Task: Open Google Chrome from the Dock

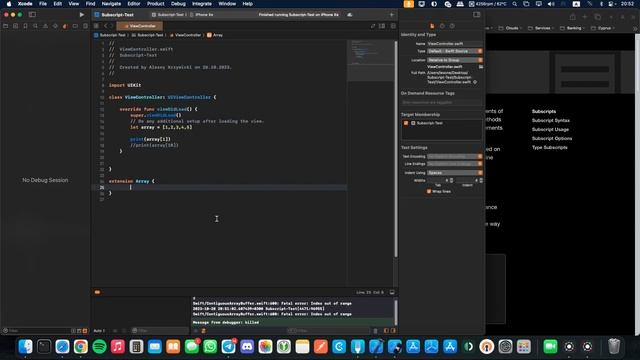Action: 81,347
